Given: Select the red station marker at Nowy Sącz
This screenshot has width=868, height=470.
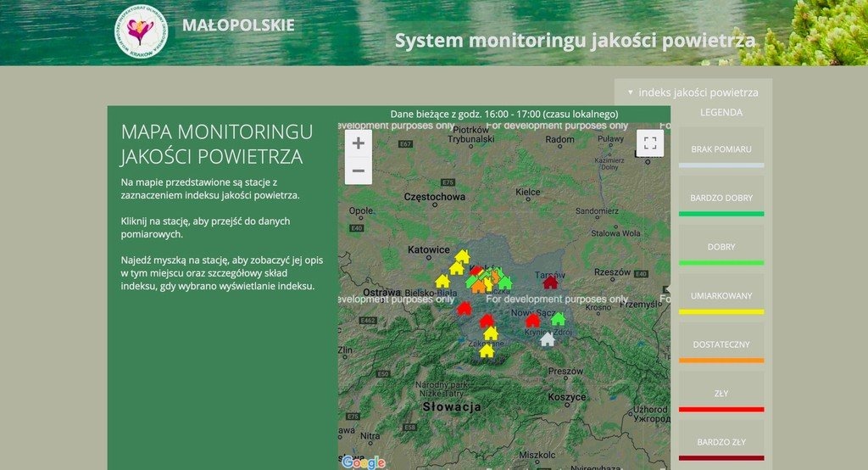Looking at the screenshot, I should (x=532, y=320).
